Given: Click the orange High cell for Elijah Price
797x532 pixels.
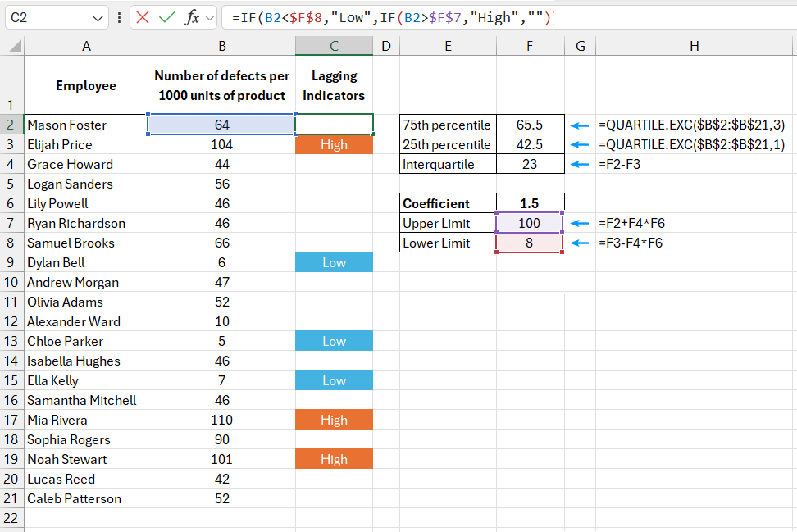Looking at the screenshot, I should pyautogui.click(x=334, y=144).
